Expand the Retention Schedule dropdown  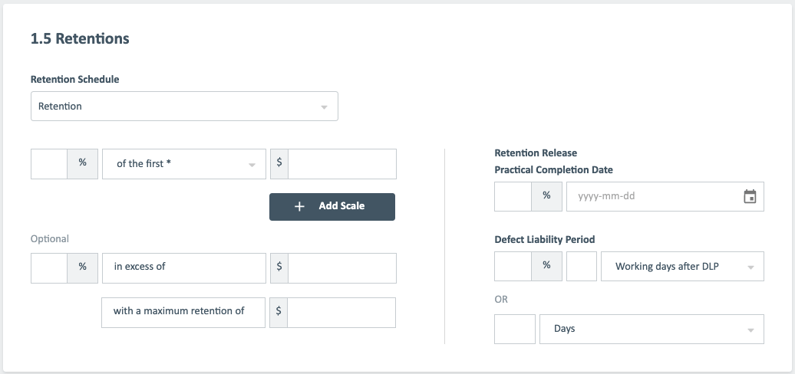point(184,106)
